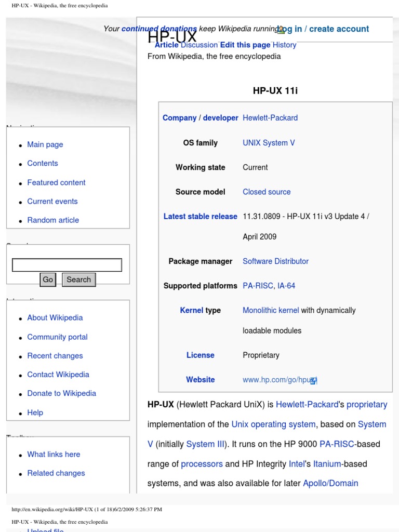Click From Wikipedia, the free encyclopedia subtitle
Viewport: 399px width, 532px height.
tap(214, 56)
